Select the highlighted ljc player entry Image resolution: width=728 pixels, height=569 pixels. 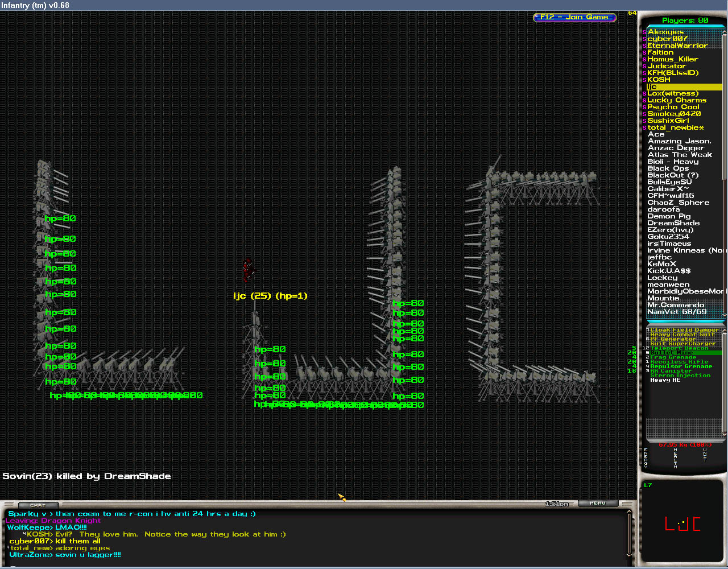pyautogui.click(x=682, y=87)
